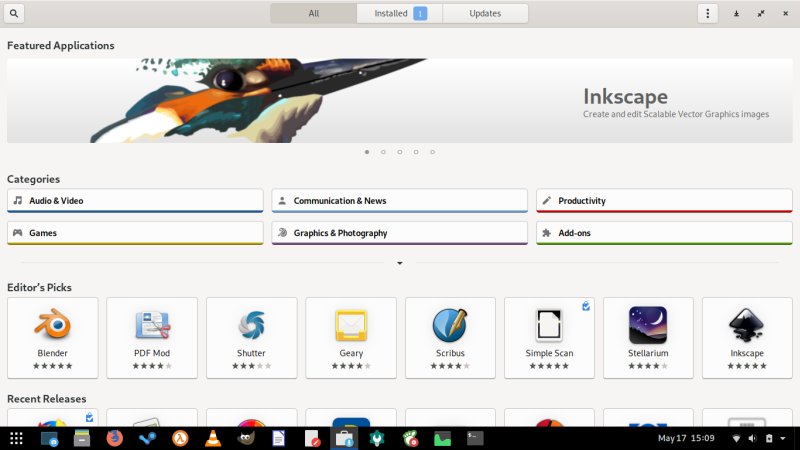Select the fourth carousel dot indicator
The image size is (800, 450).
[416, 152]
